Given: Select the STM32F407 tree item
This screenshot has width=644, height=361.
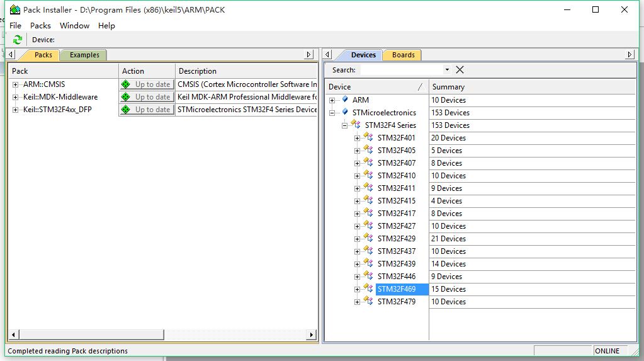Looking at the screenshot, I should [397, 163].
